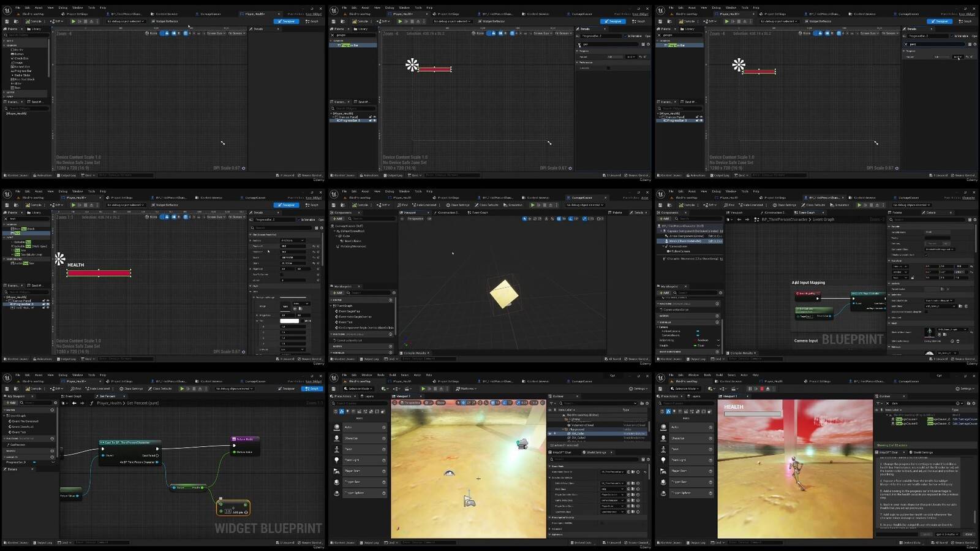Open Anchors dropdown in HEALTH designer frame details
The image size is (980, 551).
294,240
